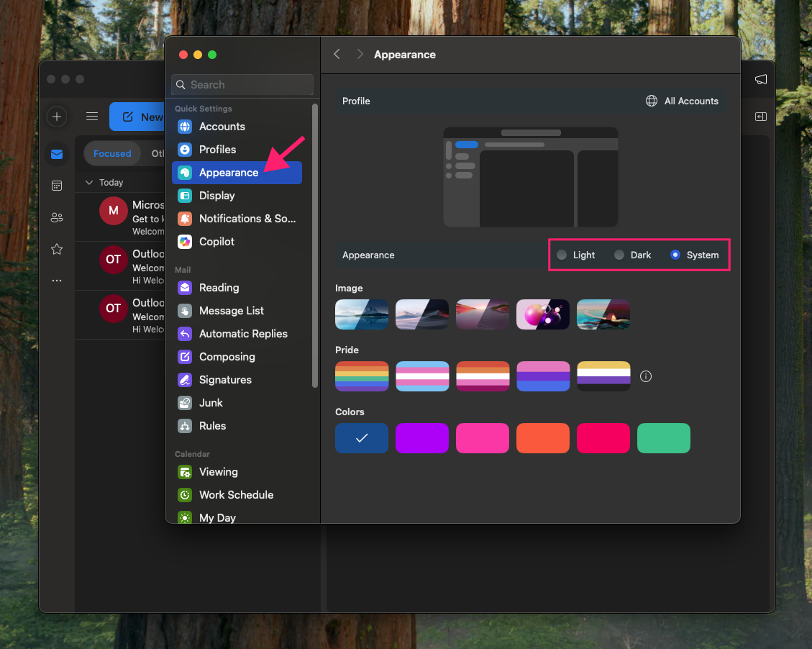
Task: Open Reading settings under Mail
Action: pos(237,288)
